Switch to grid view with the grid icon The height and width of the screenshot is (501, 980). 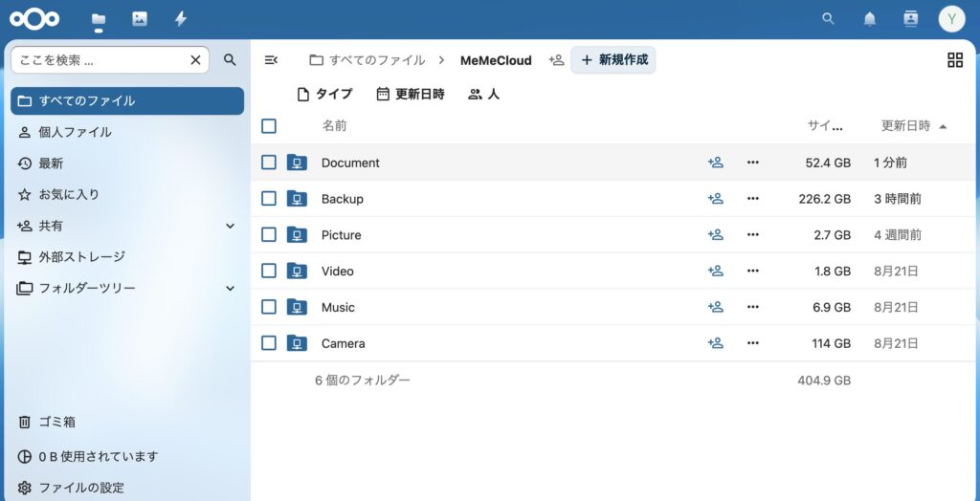point(954,60)
